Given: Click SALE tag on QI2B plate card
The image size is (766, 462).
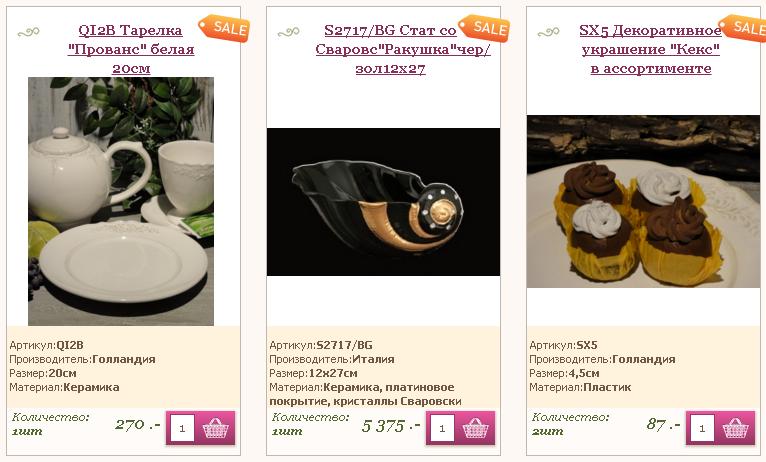Looking at the screenshot, I should (x=224, y=28).
